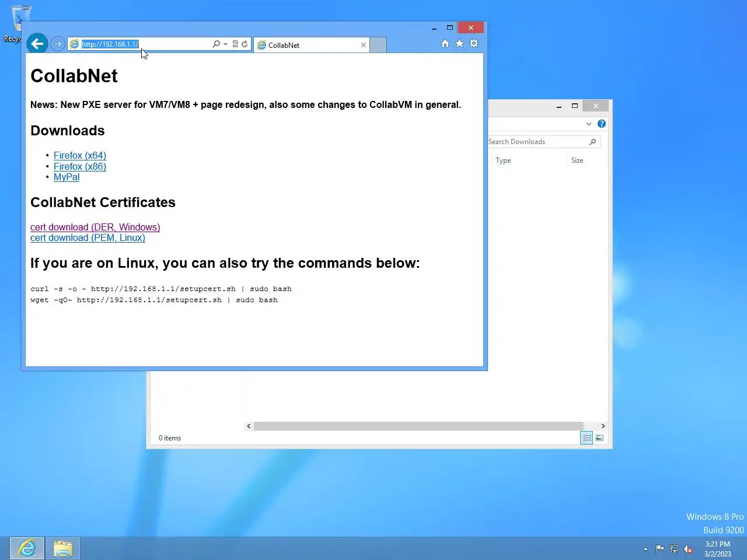Click the 0 items status text
This screenshot has height=560, width=747.
[170, 438]
